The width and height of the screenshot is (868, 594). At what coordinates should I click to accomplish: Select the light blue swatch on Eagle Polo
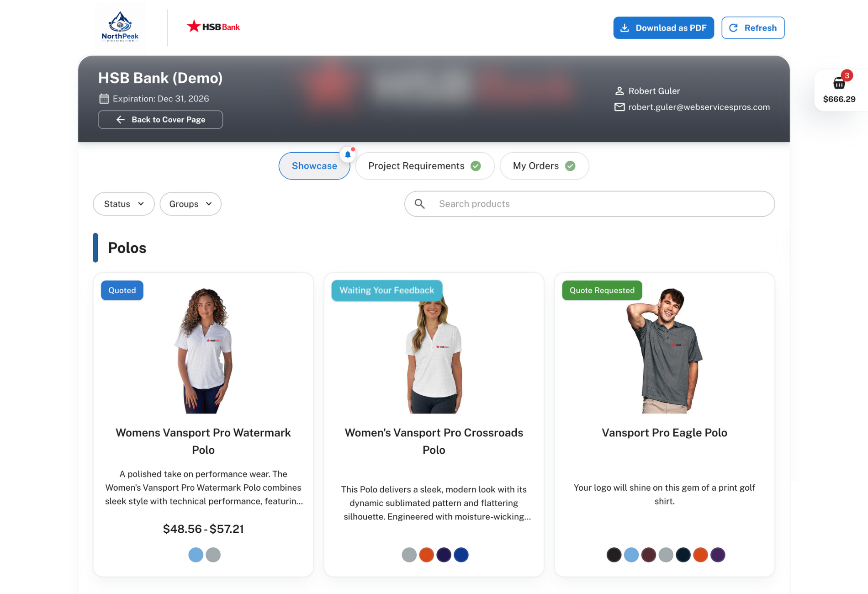[631, 555]
